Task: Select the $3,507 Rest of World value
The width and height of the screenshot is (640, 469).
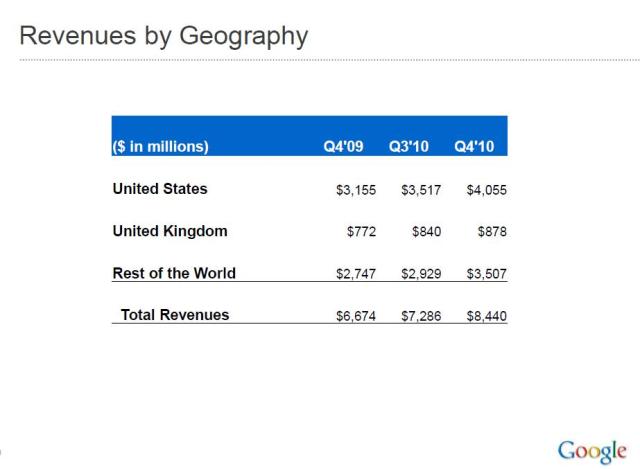Action: click(487, 274)
